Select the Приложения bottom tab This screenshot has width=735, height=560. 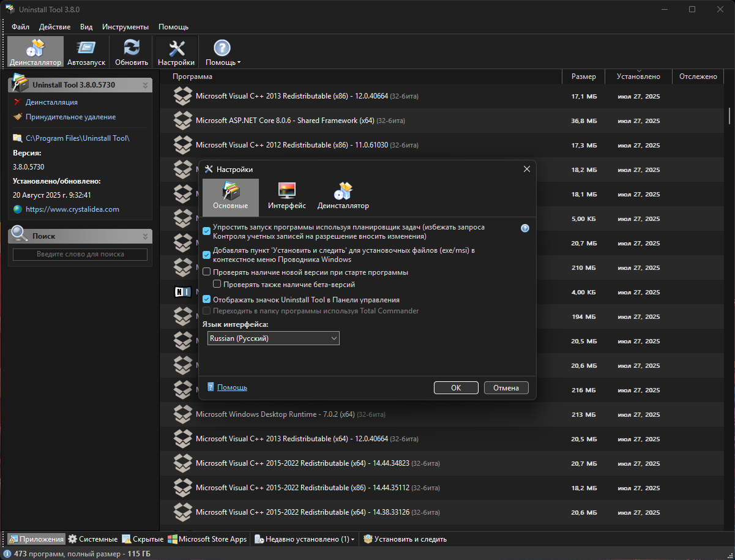click(36, 539)
